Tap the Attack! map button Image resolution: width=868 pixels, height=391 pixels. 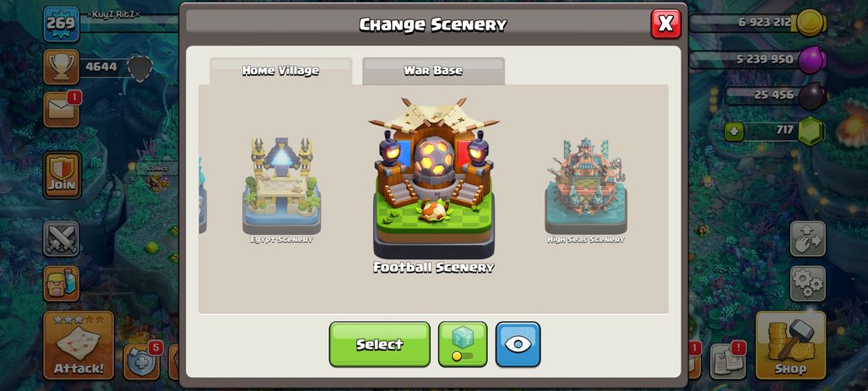tap(79, 345)
